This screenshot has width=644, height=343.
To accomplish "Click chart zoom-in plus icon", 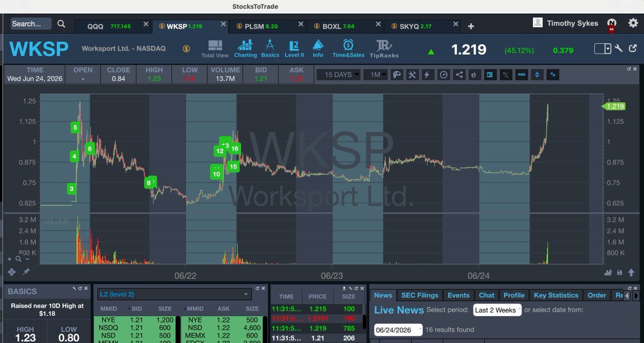I will coord(9,259).
